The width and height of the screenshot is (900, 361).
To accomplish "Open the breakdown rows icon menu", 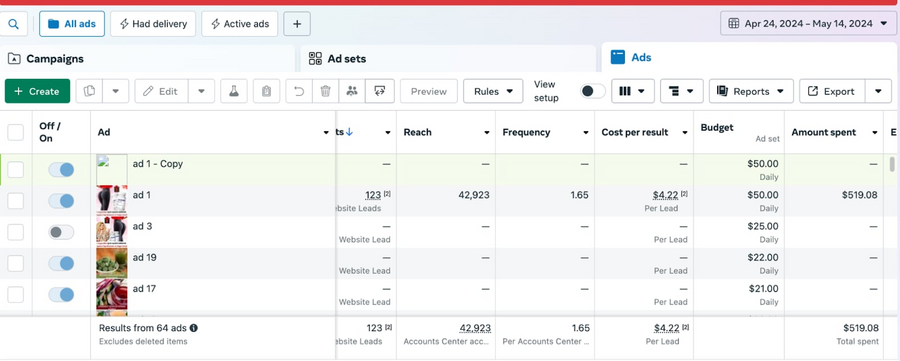I will click(681, 91).
